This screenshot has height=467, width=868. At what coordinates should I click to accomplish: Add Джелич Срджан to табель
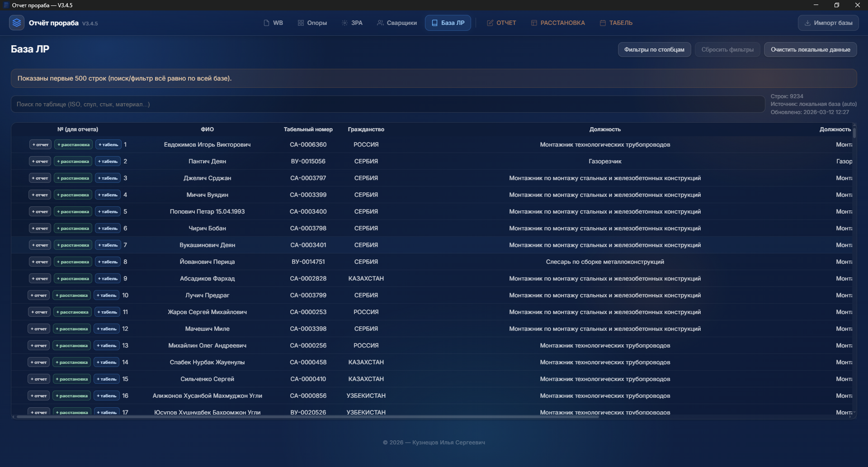point(108,178)
